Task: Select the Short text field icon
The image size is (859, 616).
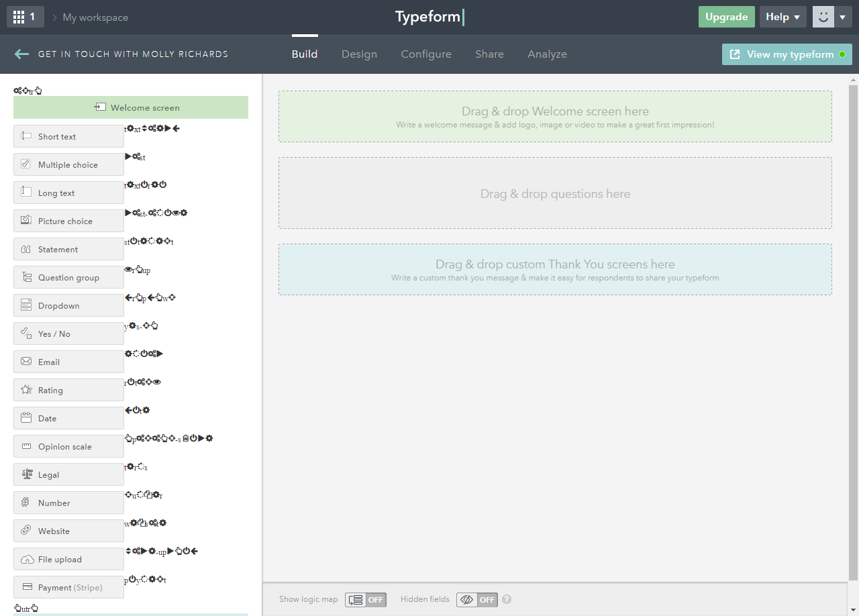Action: 26,136
